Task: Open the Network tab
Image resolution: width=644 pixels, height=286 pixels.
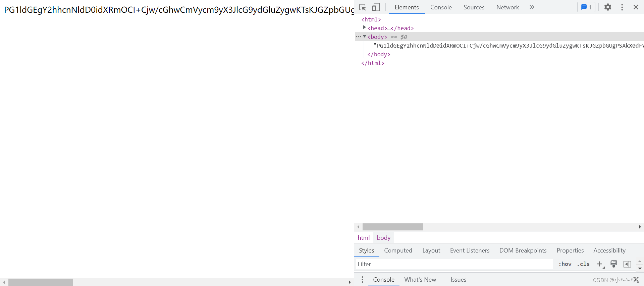Action: [x=507, y=7]
